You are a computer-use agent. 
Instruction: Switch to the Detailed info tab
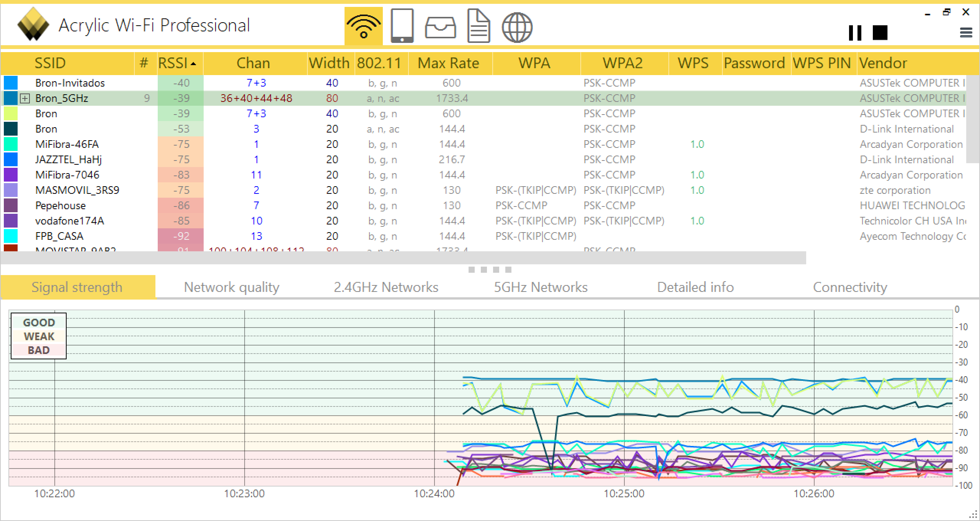[695, 287]
